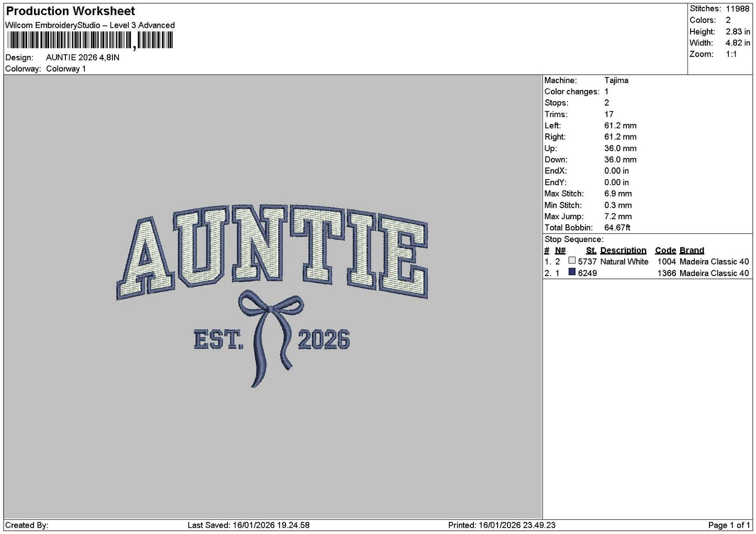Click 'Madeira Classic 40' in the 6249 row
This screenshot has height=534, width=756.
(714, 273)
